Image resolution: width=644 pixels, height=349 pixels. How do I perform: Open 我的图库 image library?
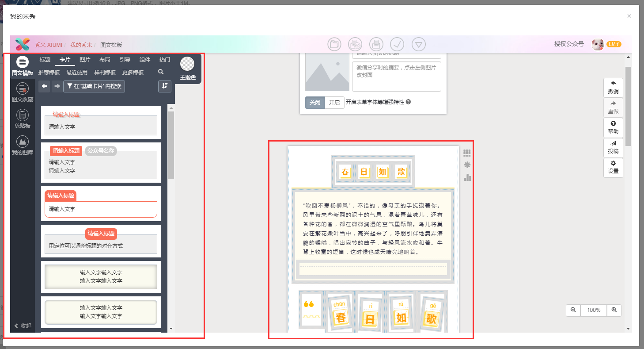point(22,145)
